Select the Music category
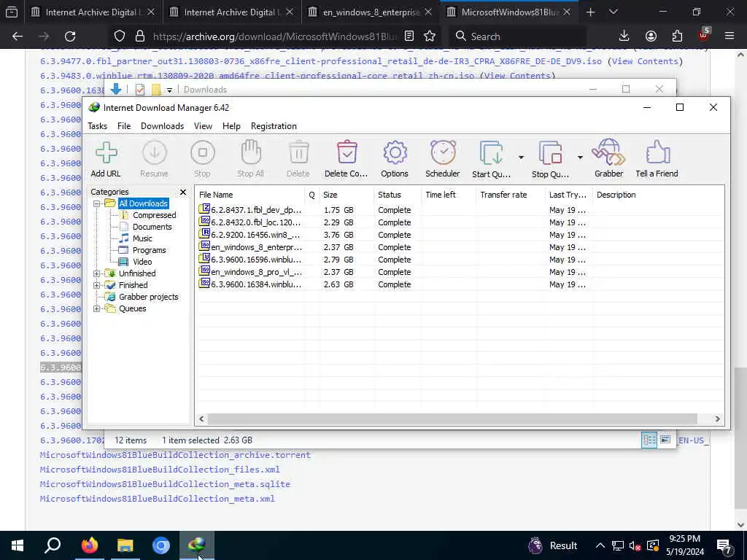 click(142, 238)
